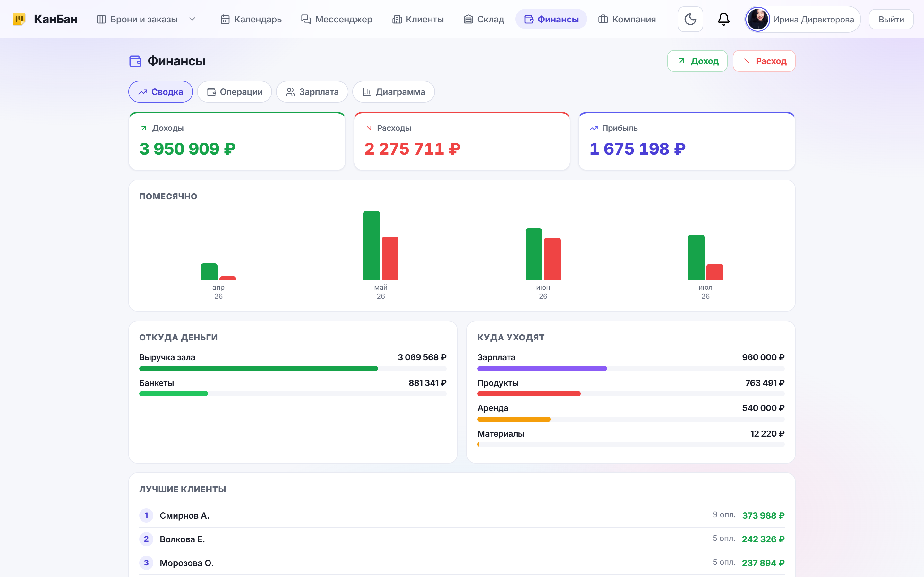Screen dimensions: 924x577
Task: Open Календарь via calendar icon
Action: coord(225,19)
